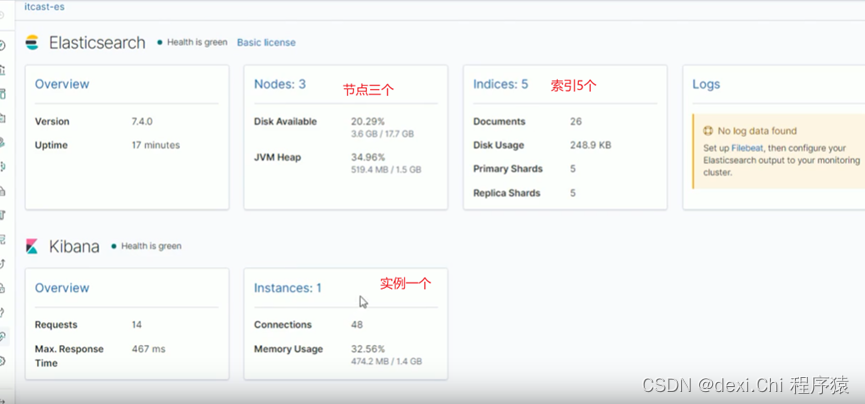Follow the Filebeat setup link

coord(747,148)
